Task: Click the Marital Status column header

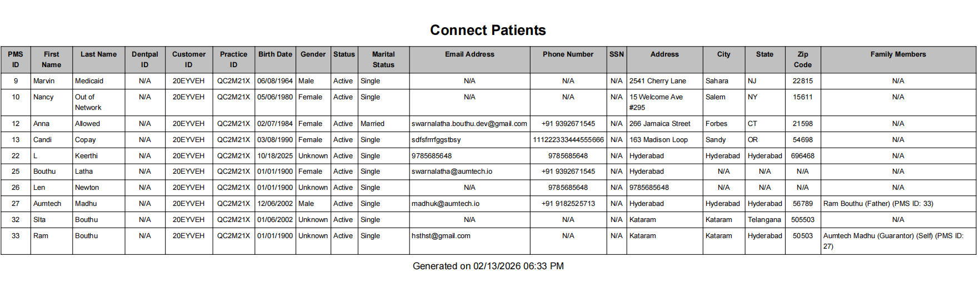Action: [383, 59]
